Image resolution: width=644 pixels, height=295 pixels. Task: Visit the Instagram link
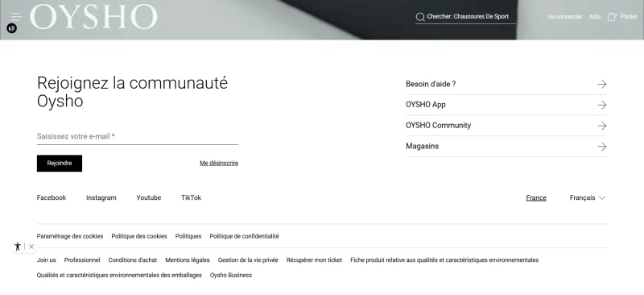click(x=101, y=198)
